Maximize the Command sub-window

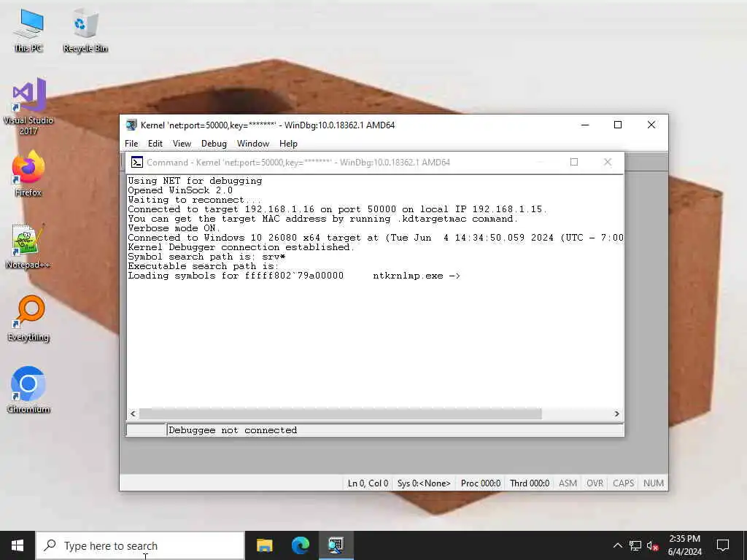pyautogui.click(x=574, y=163)
